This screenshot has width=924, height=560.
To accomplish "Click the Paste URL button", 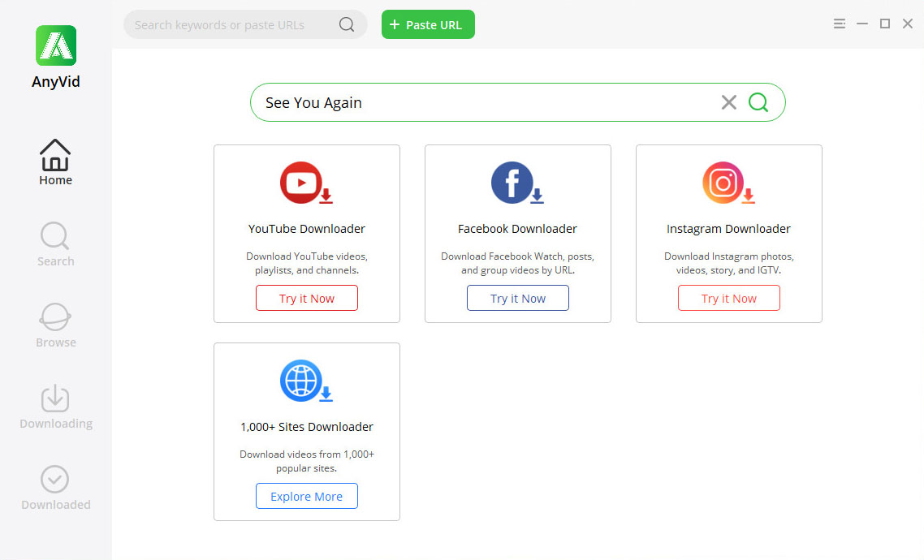I will point(428,24).
